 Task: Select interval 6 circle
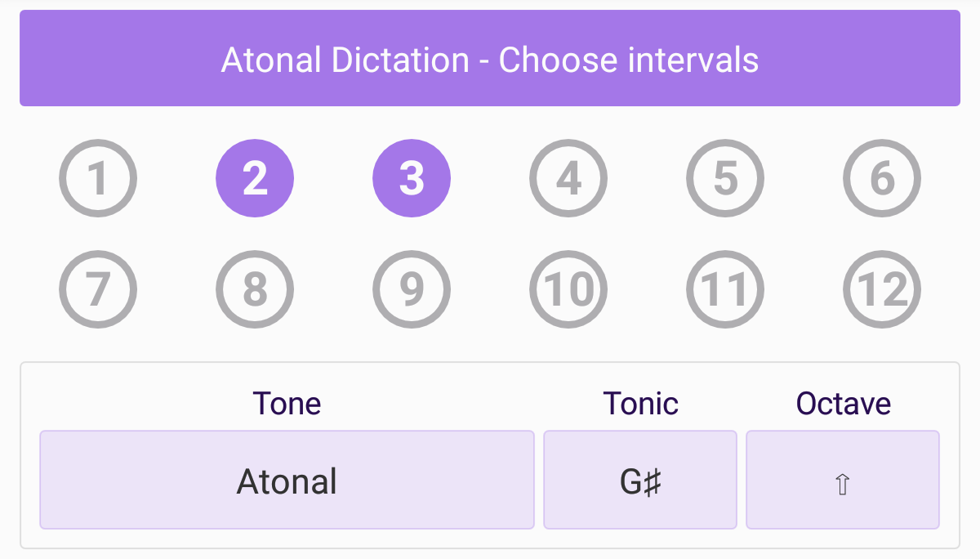coord(882,178)
